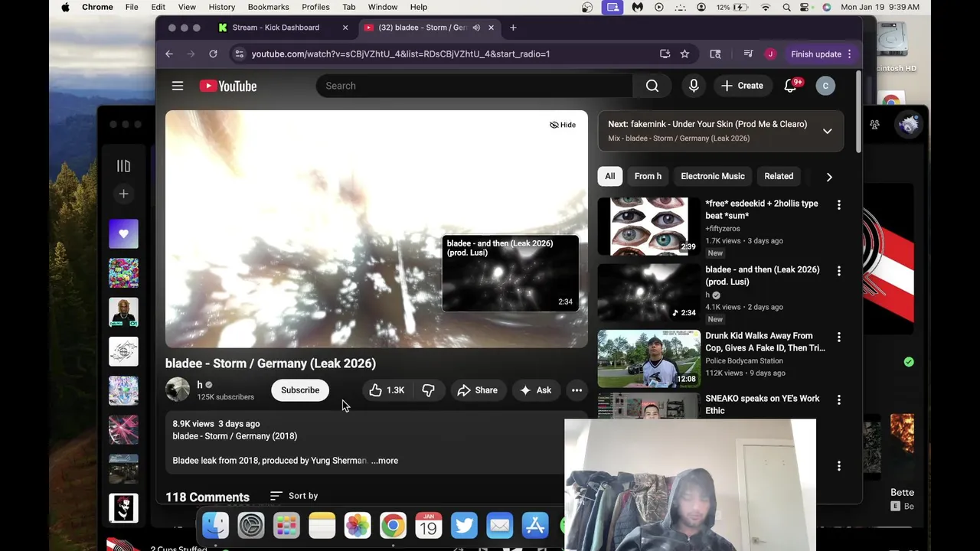Open 'Drunk Kid Walks Away From Cop' title

point(765,342)
